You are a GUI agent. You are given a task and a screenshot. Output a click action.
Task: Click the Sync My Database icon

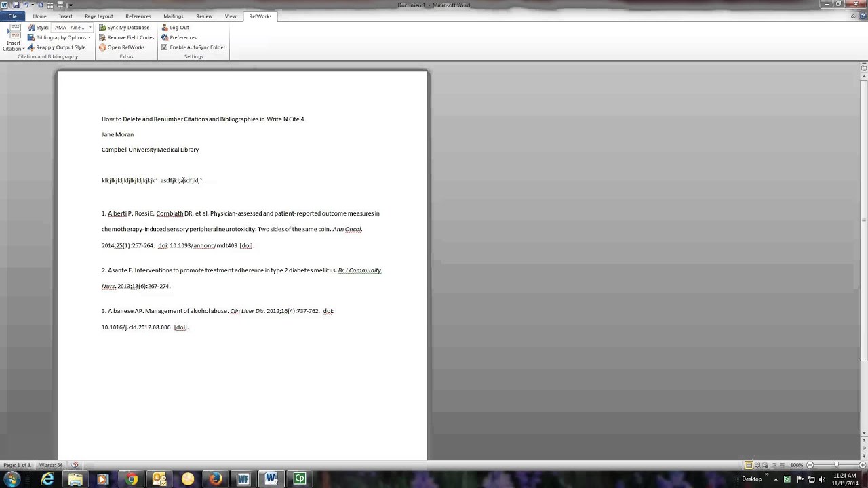pos(102,28)
